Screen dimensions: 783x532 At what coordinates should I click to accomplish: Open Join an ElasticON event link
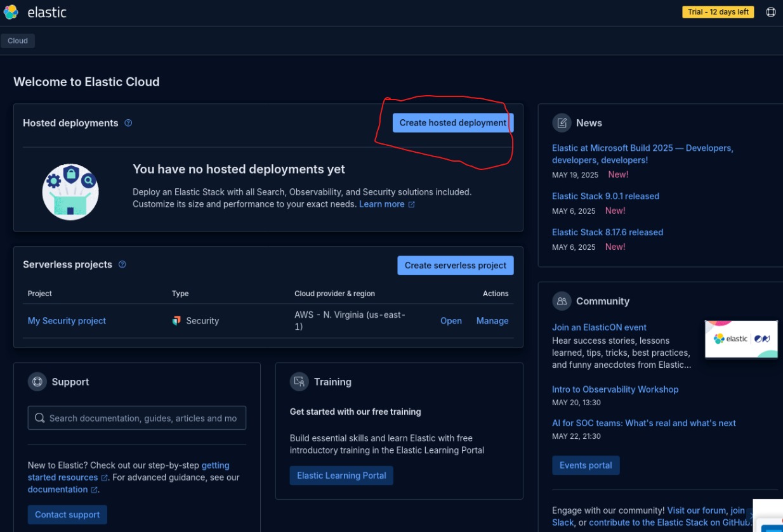tap(599, 327)
